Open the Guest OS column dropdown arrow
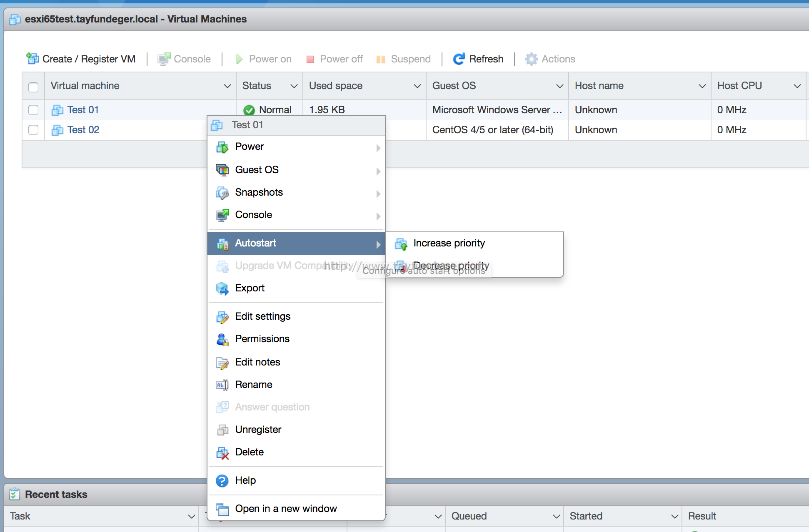The height and width of the screenshot is (532, 809). point(560,86)
